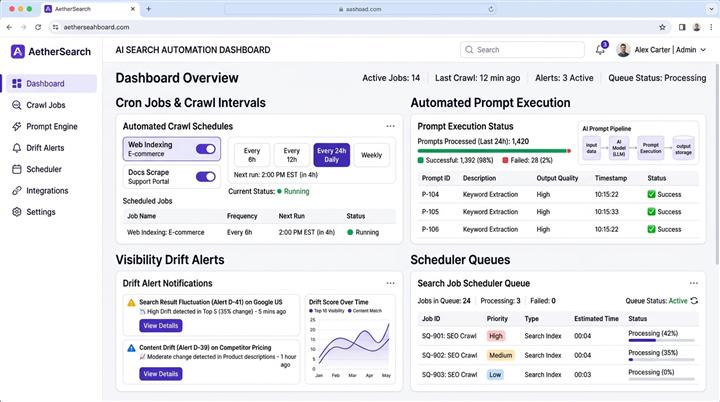Expand the Alex Carter Admin dropdown
Screen dimensions: 720x402
[703, 50]
